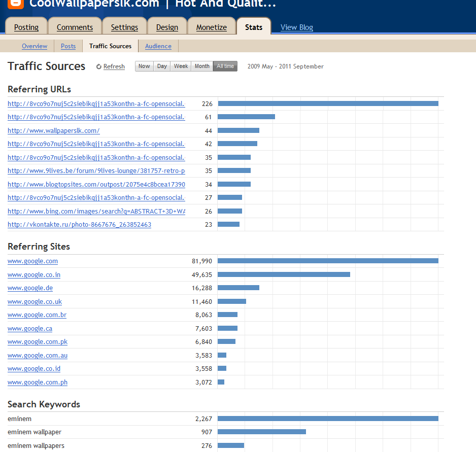Click referring site www.google.com.pk

coord(38,342)
